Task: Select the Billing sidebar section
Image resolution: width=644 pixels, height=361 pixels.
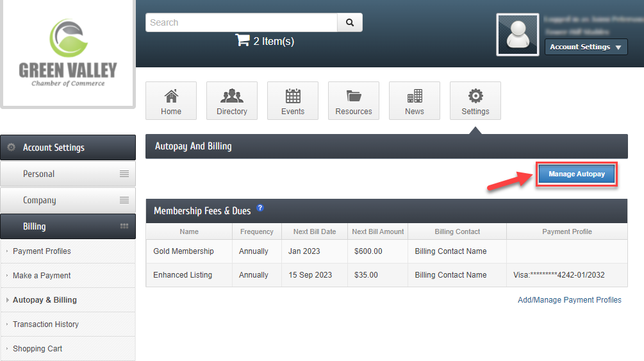Action: [68, 226]
